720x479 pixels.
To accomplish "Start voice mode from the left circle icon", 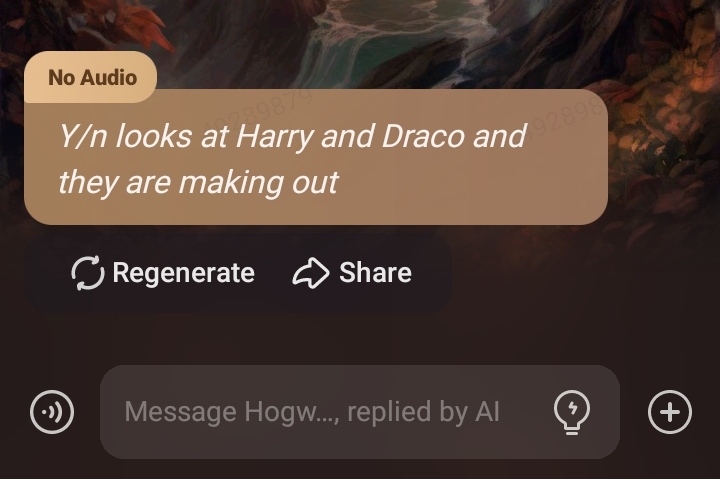I will (52, 412).
